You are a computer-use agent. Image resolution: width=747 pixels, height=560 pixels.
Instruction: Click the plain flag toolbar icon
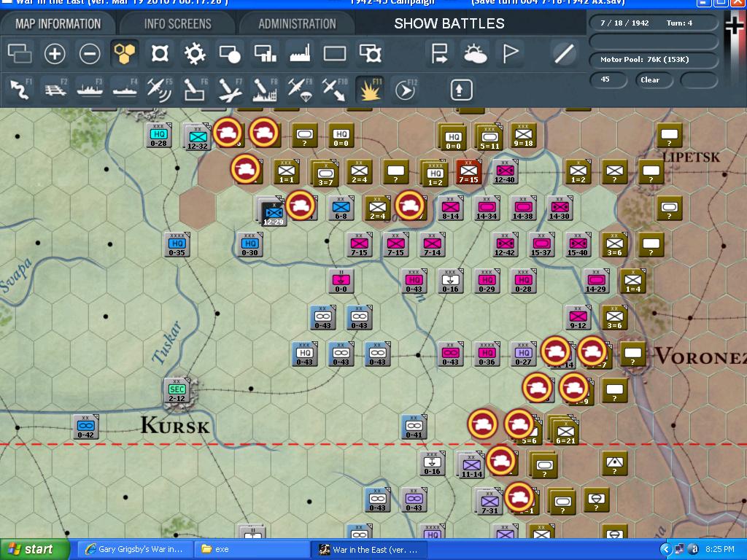(510, 53)
